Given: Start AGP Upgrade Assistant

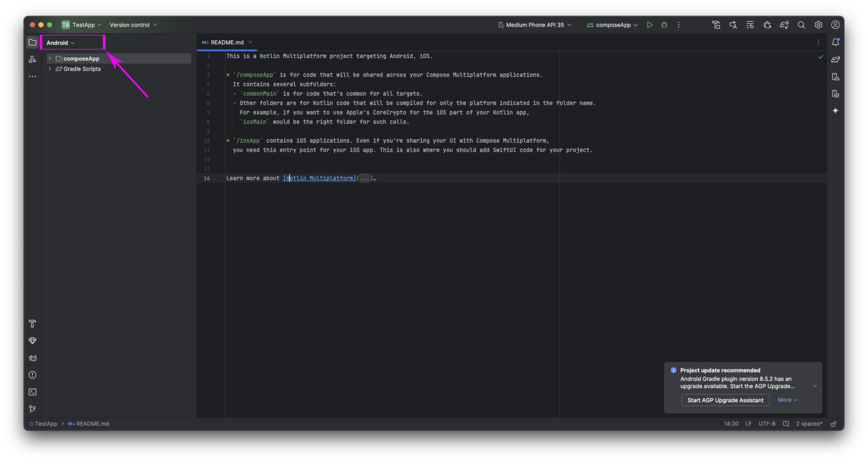Looking at the screenshot, I should [725, 400].
